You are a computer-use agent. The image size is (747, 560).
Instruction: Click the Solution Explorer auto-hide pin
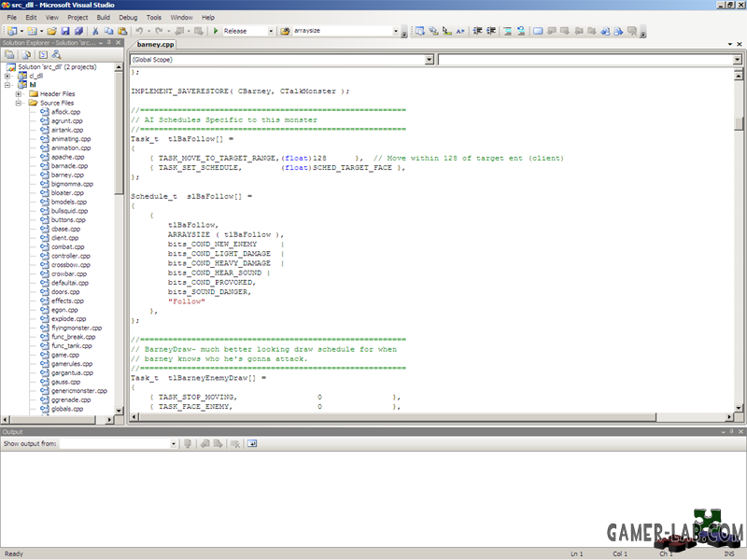point(109,43)
